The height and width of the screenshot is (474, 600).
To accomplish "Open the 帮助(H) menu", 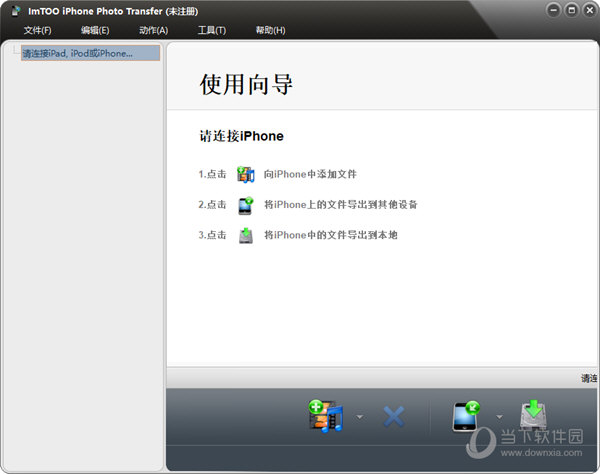I will click(270, 30).
